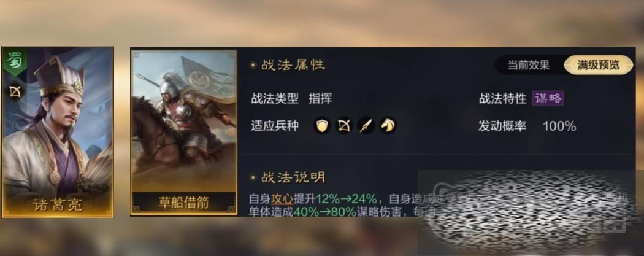
Task: Tap the shield infantry troop type icon
Action: pos(322,125)
